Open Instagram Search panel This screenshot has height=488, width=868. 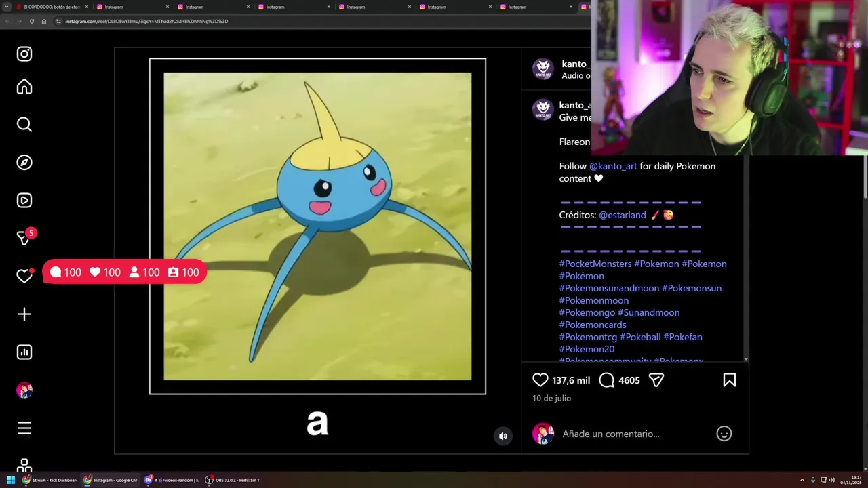pos(24,125)
